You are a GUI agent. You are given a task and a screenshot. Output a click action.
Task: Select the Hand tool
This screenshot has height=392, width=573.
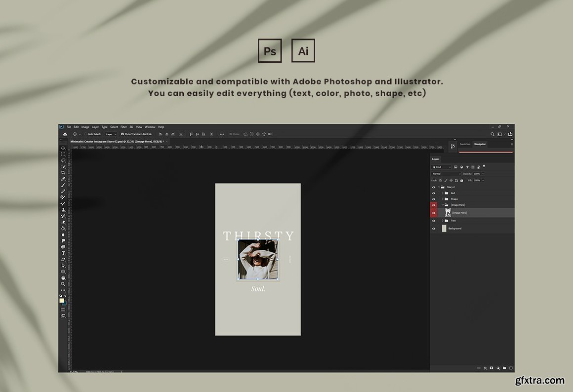click(63, 278)
